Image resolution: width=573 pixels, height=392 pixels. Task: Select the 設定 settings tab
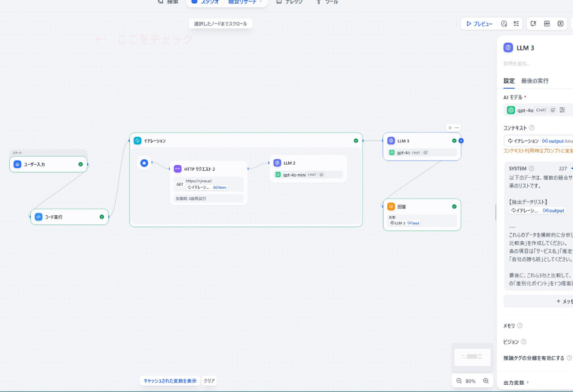coord(509,81)
